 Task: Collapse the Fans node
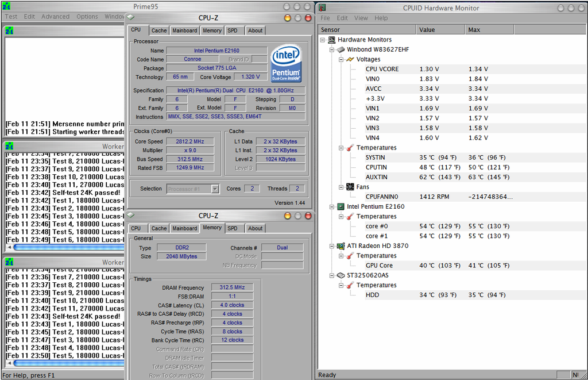(341, 187)
